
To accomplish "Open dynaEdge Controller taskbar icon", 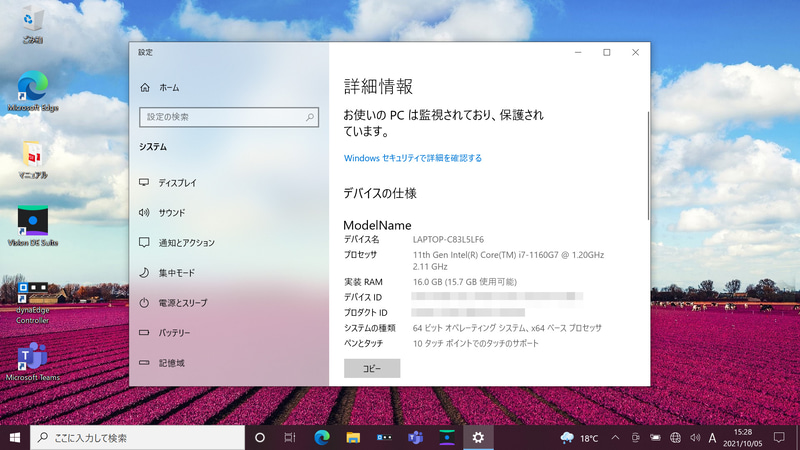I will click(384, 438).
